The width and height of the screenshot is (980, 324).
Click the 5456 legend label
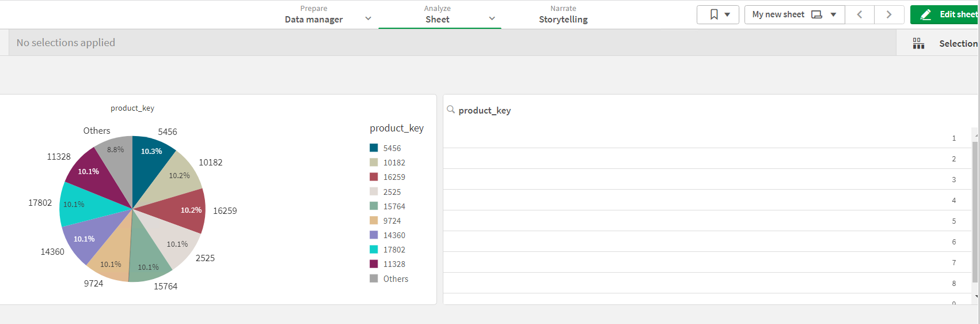(x=392, y=148)
